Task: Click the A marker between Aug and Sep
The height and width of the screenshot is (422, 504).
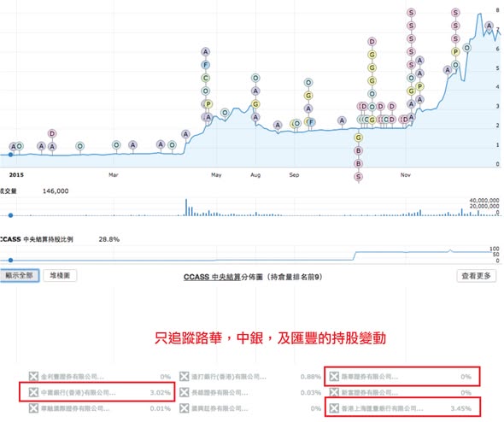Action: 278,125
